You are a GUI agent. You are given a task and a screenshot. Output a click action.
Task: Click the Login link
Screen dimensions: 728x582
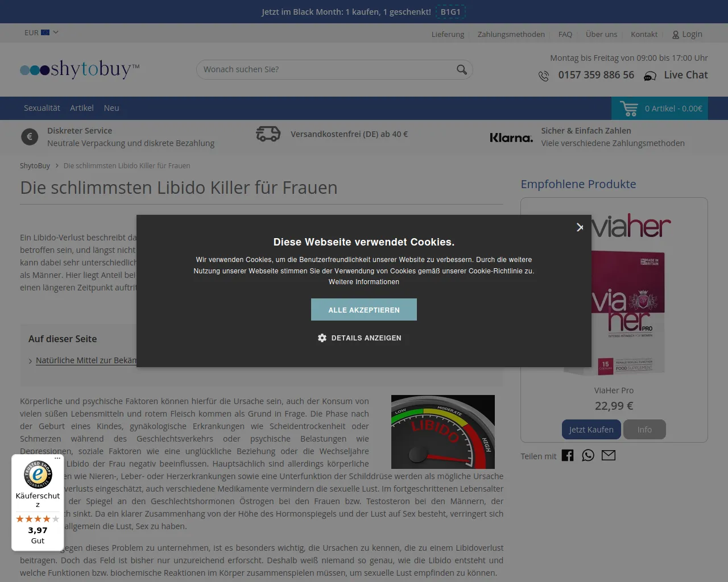click(x=692, y=34)
